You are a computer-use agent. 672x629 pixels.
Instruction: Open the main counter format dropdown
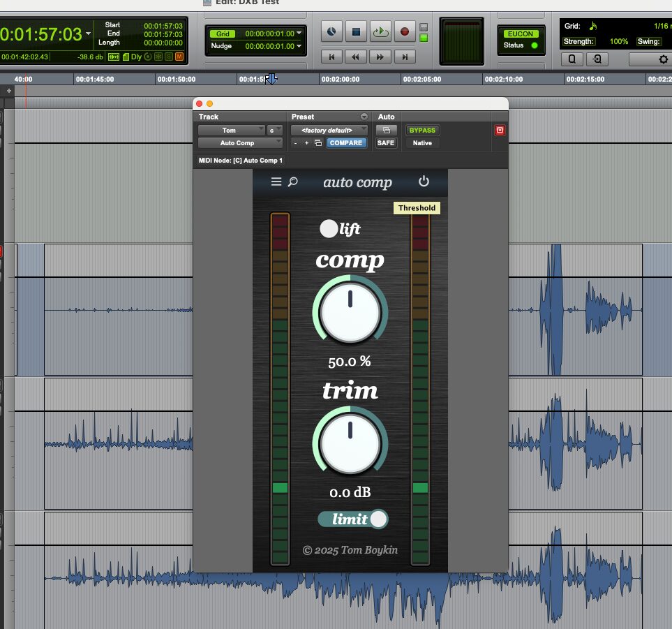pyautogui.click(x=89, y=34)
